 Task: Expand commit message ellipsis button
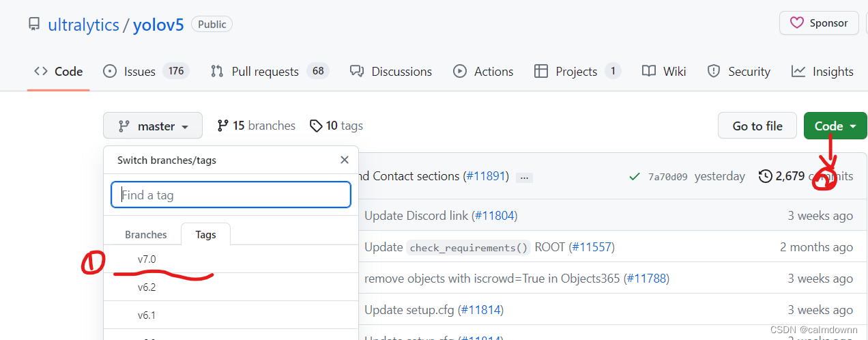pos(524,177)
